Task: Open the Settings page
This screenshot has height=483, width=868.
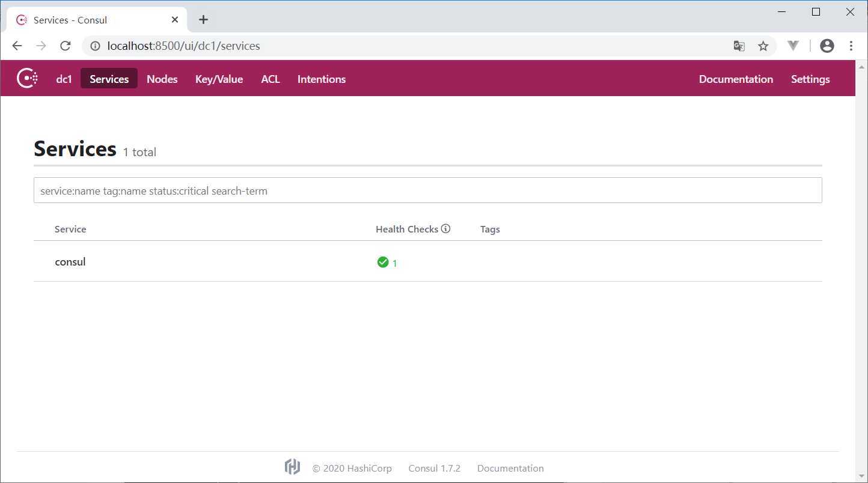Action: point(810,79)
